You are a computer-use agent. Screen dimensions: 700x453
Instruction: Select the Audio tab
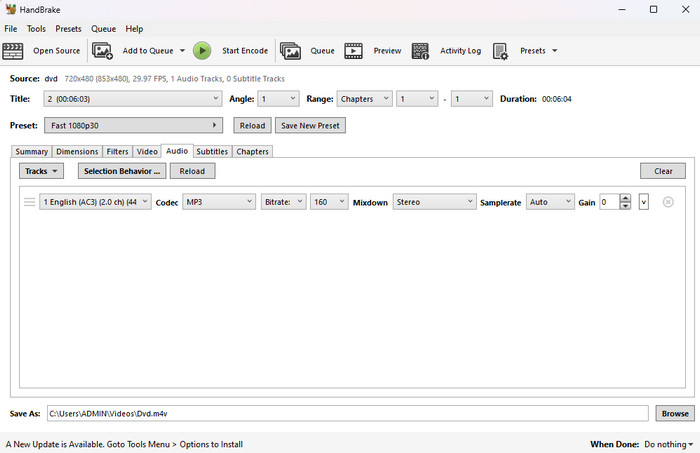[x=177, y=151]
